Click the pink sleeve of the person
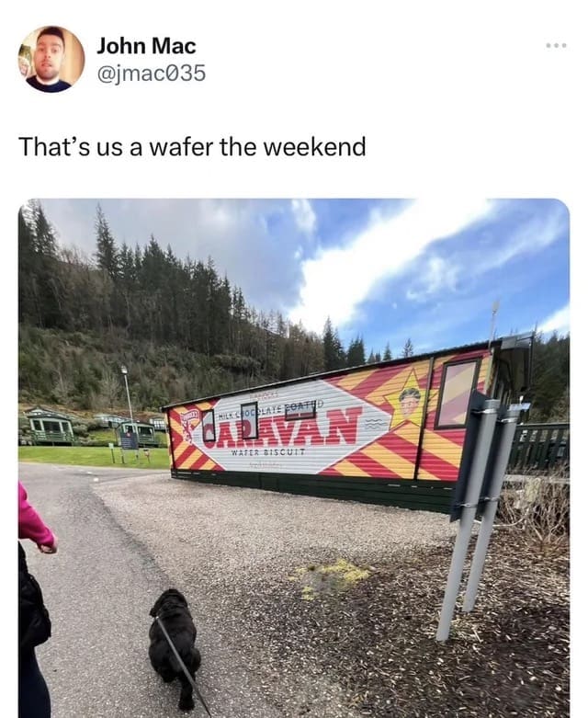 34,519
